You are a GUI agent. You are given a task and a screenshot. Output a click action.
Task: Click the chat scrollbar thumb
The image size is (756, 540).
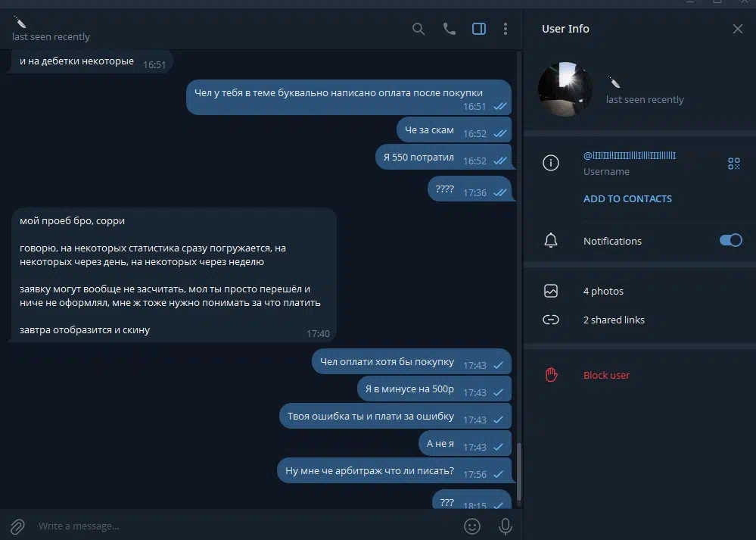[519, 472]
